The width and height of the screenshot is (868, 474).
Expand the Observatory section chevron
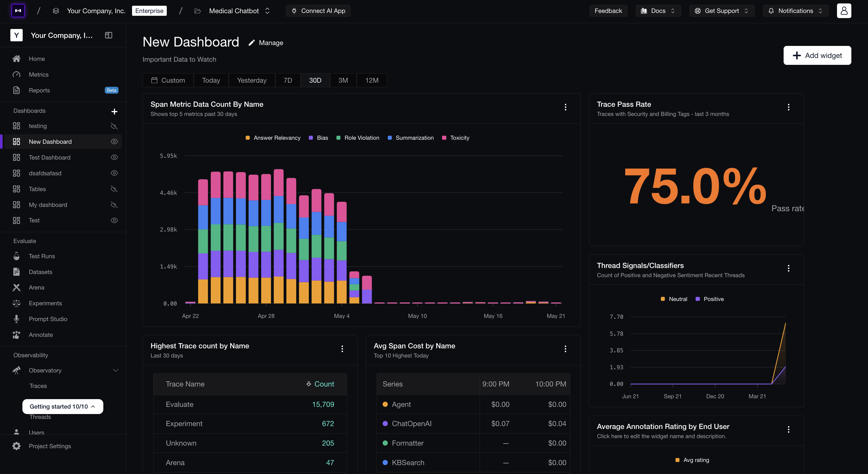pyautogui.click(x=116, y=370)
